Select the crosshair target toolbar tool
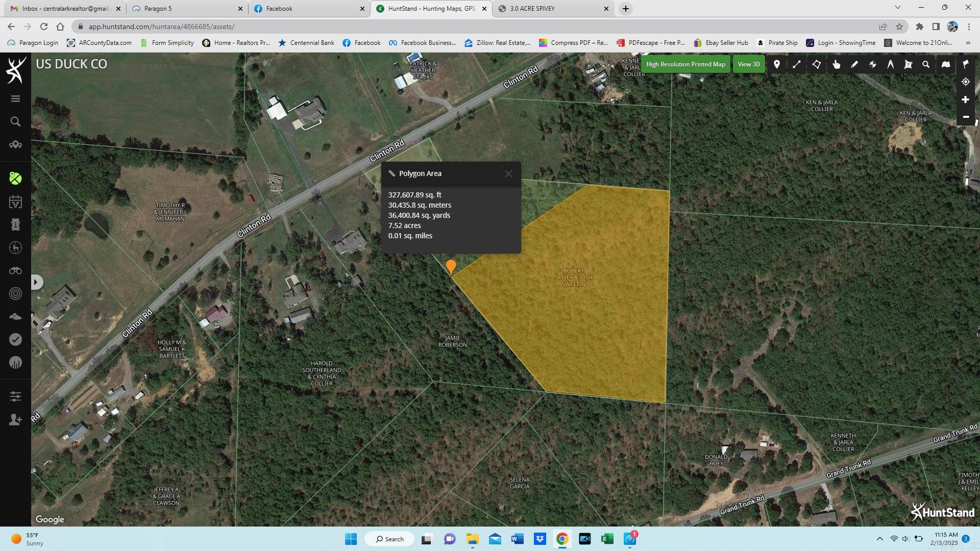980x551 pixels. click(x=872, y=64)
